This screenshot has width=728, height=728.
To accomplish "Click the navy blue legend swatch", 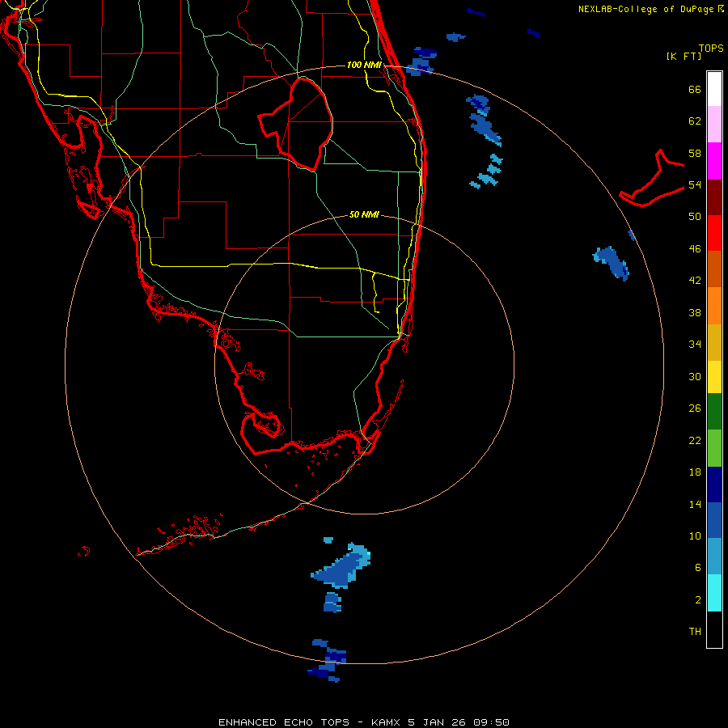I will point(714,485).
